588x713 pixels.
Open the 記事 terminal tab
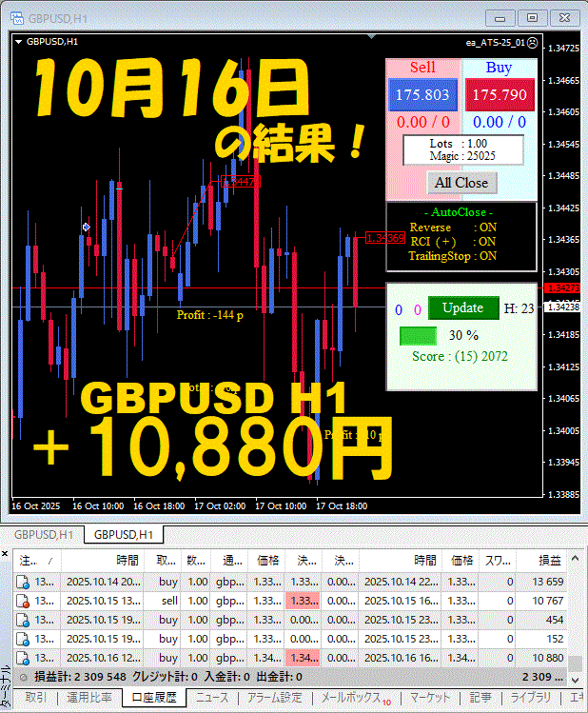coord(480,698)
